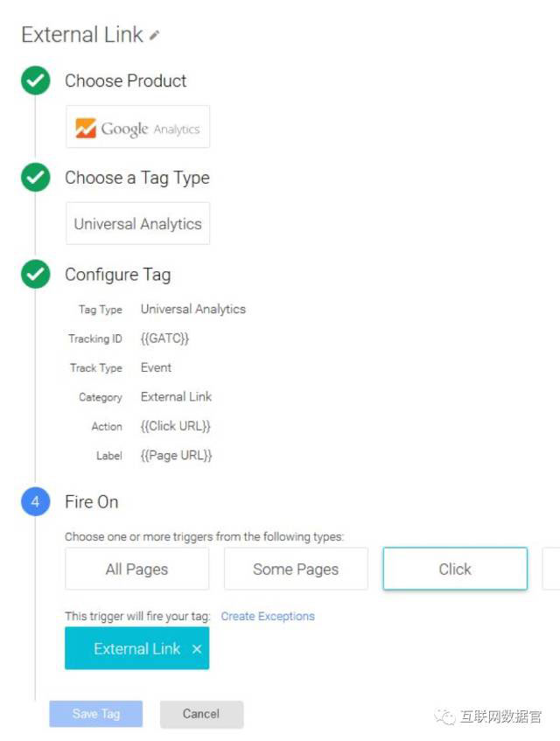Open the Create Exceptions link
The height and width of the screenshot is (741, 560).
tap(268, 617)
